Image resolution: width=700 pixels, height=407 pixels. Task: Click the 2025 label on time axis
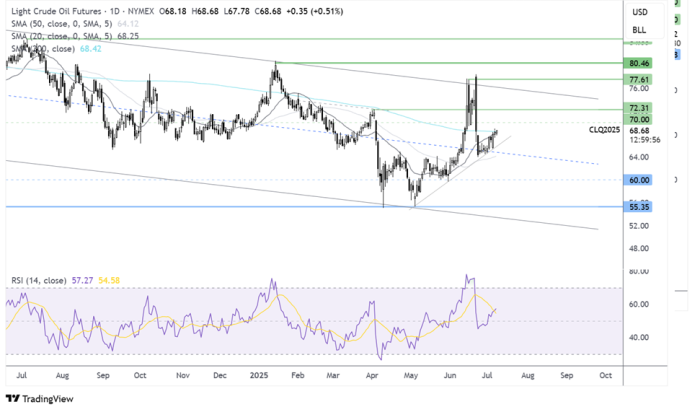click(259, 375)
